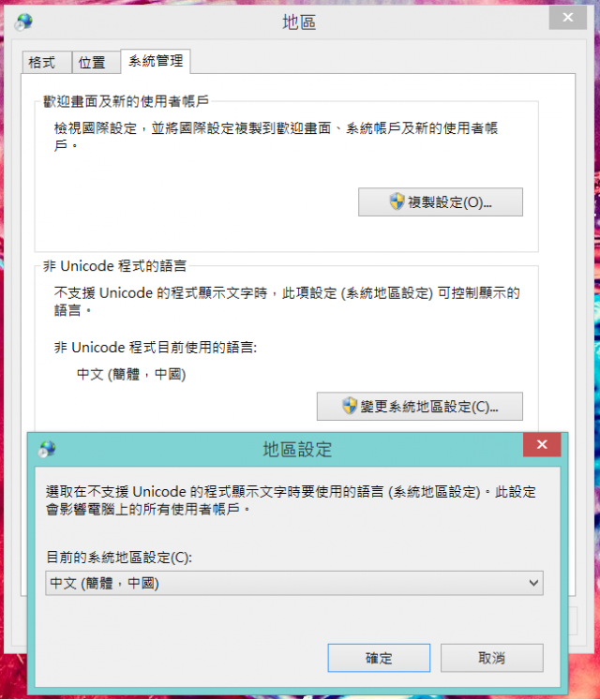
Task: Click 變更系統地區設定(C)... button
Action: tap(419, 407)
